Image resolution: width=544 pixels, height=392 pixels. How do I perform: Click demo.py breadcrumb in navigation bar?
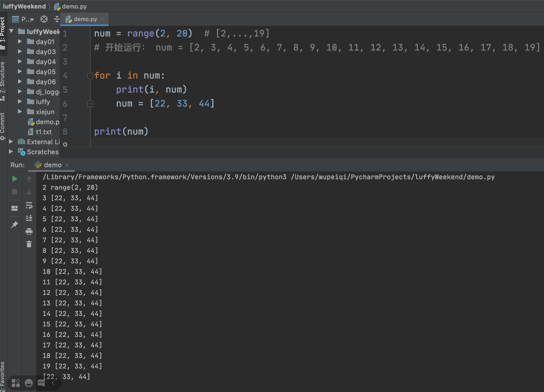71,6
